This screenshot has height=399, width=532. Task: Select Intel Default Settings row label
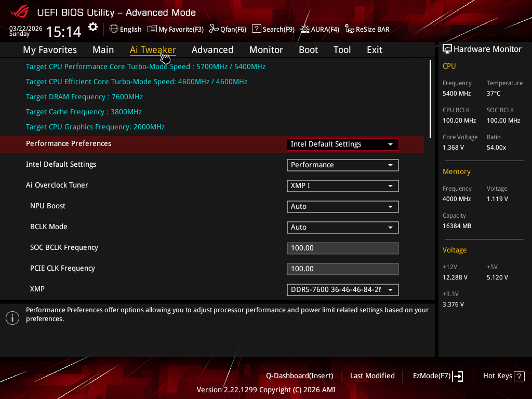(x=61, y=164)
